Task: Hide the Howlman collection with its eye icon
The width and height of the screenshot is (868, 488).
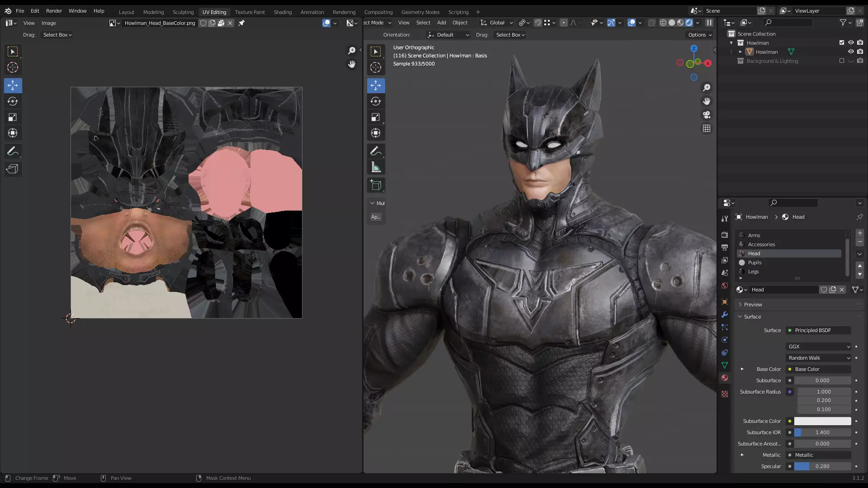Action: click(x=851, y=43)
